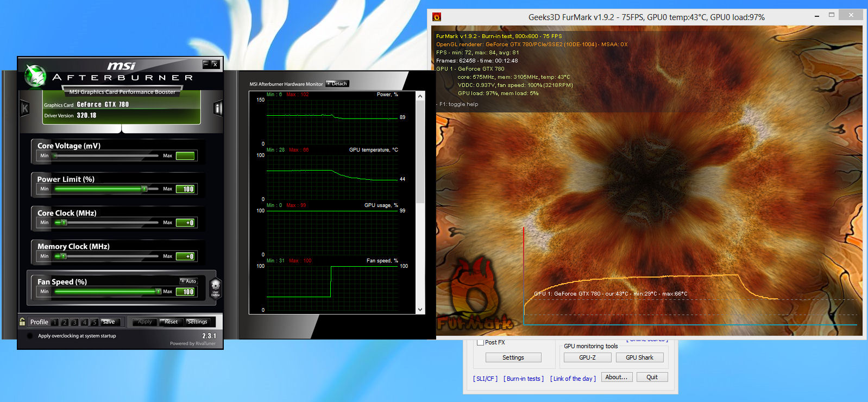Screen dimensions: 868x402
Task: Click the Core Clock value field
Action: [x=185, y=223]
